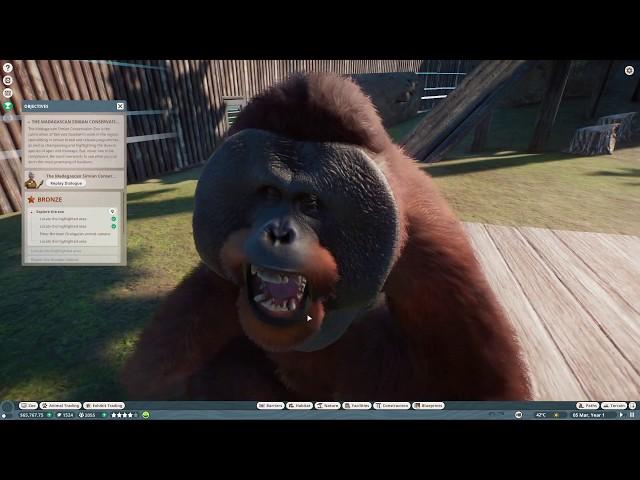640x480 pixels.
Task: Click the second round icon under help
Action: tap(7, 80)
